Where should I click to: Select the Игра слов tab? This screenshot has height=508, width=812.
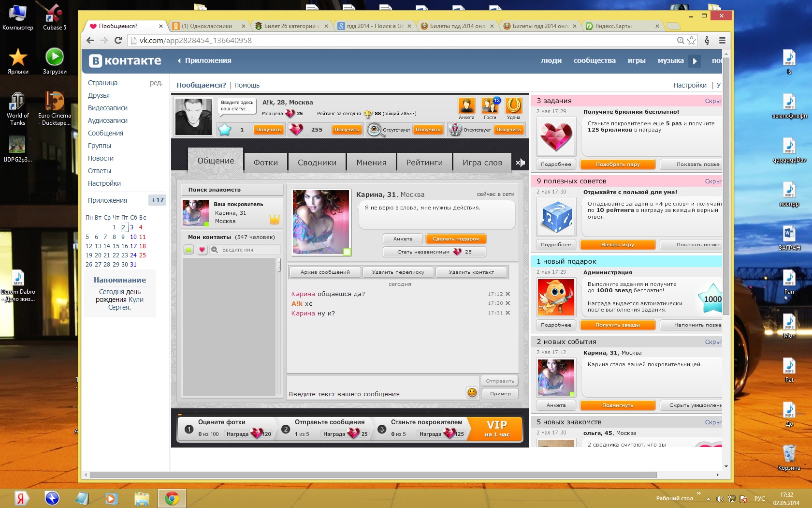tap(482, 163)
